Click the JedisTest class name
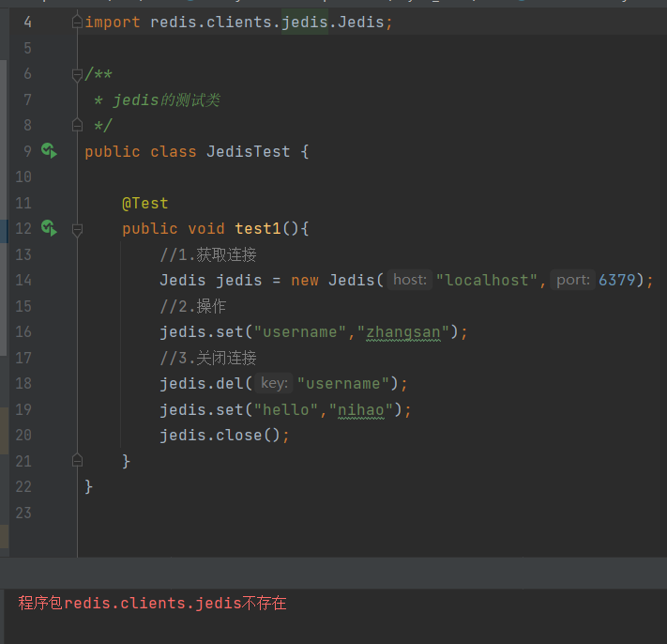 click(x=249, y=151)
